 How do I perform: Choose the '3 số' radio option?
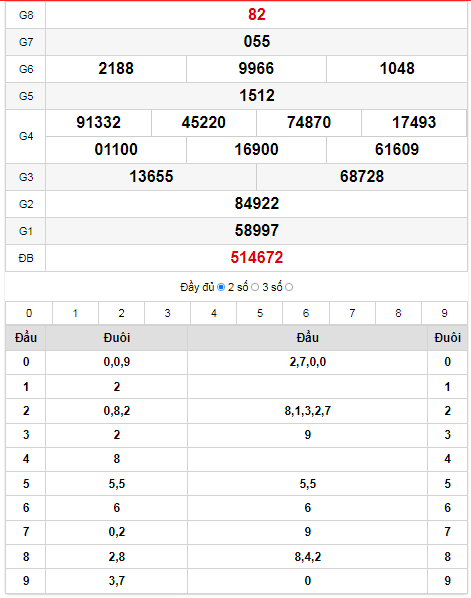(x=289, y=287)
